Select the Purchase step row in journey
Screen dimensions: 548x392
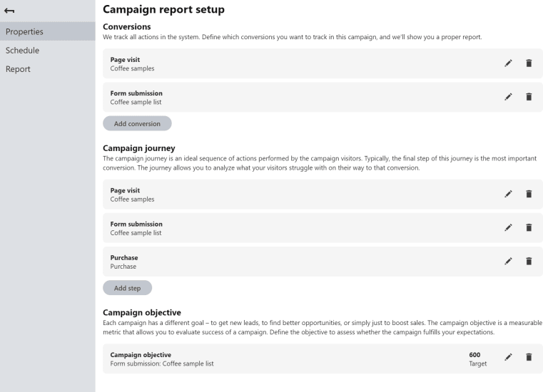pyautogui.click(x=285, y=262)
